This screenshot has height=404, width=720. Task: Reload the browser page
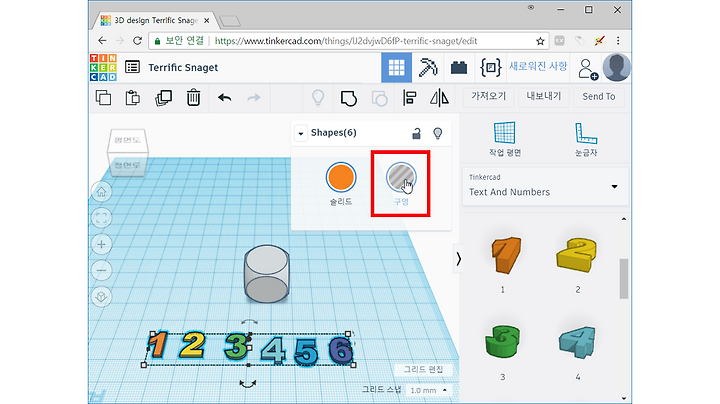pos(137,41)
